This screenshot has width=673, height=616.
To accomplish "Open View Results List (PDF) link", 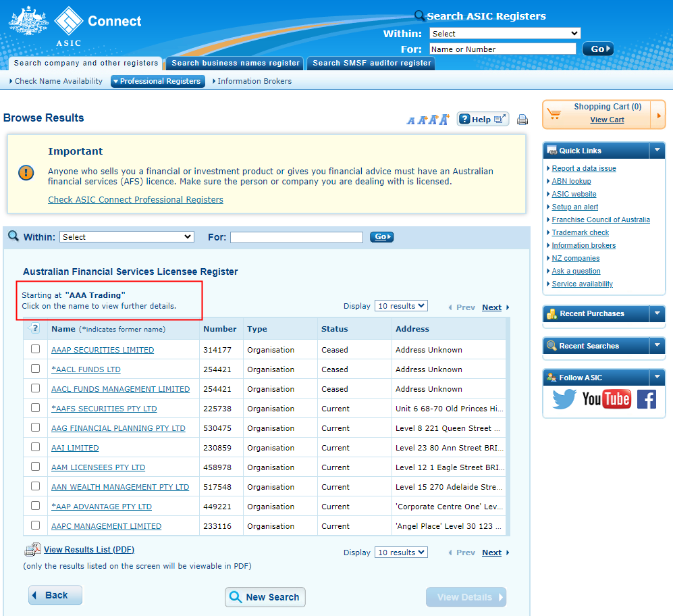I will point(89,550).
